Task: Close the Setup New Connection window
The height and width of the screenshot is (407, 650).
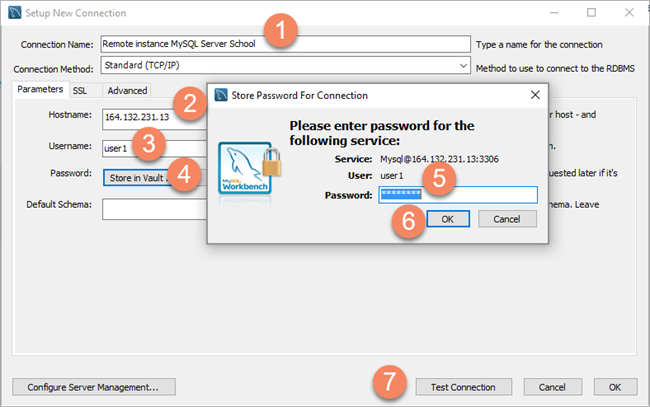Action: click(629, 13)
